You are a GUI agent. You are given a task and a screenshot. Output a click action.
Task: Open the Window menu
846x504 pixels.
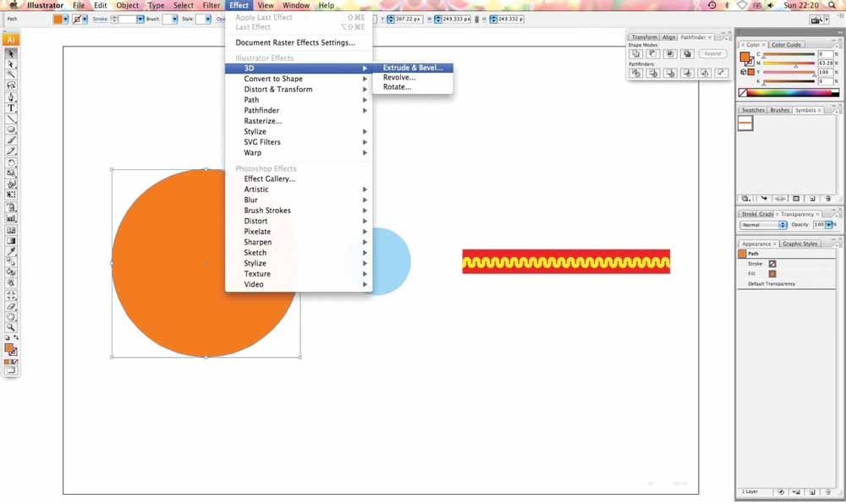tap(296, 5)
